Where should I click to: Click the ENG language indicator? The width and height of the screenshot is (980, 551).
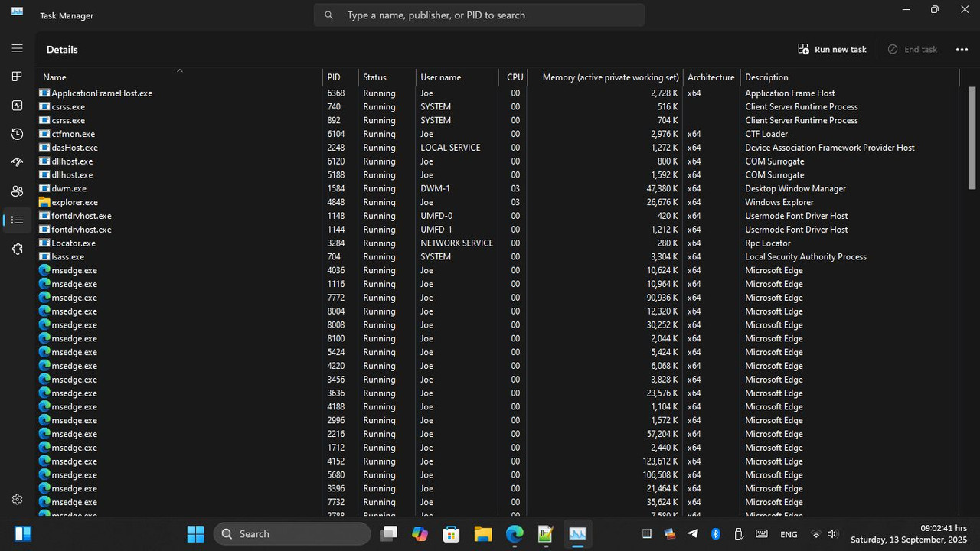(789, 534)
